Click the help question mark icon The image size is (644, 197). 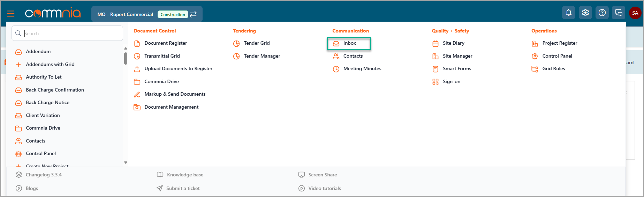click(602, 13)
